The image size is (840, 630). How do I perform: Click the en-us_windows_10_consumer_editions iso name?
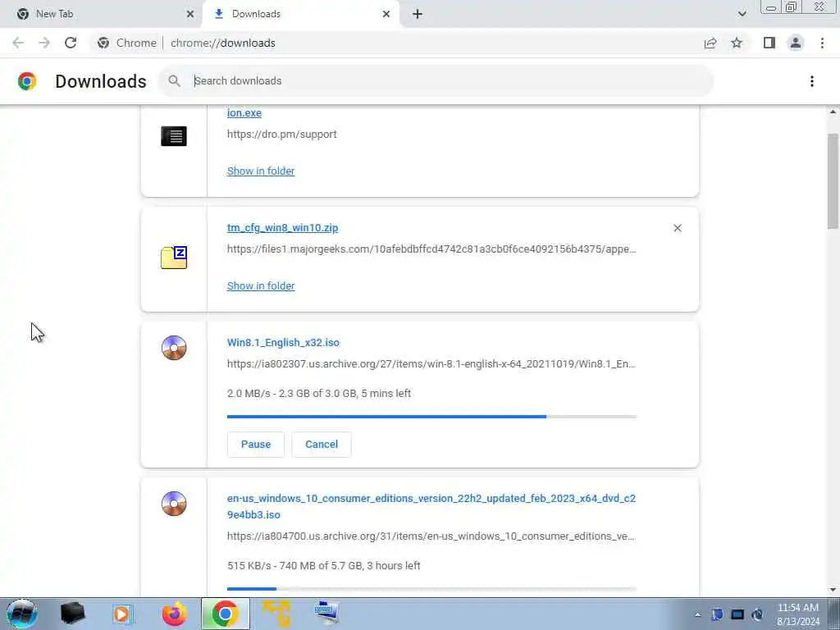(x=431, y=506)
